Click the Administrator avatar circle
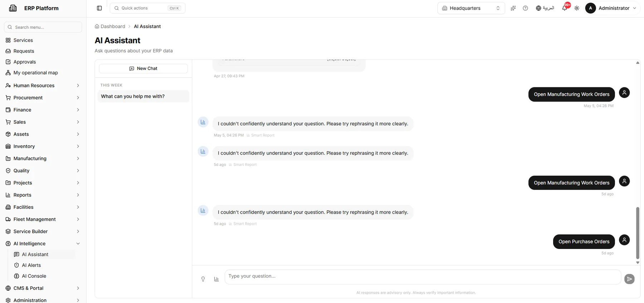The image size is (644, 303). point(590,8)
